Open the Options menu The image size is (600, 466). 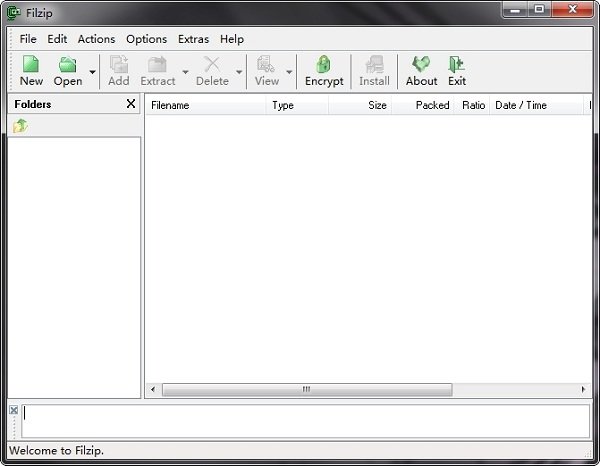coord(146,39)
